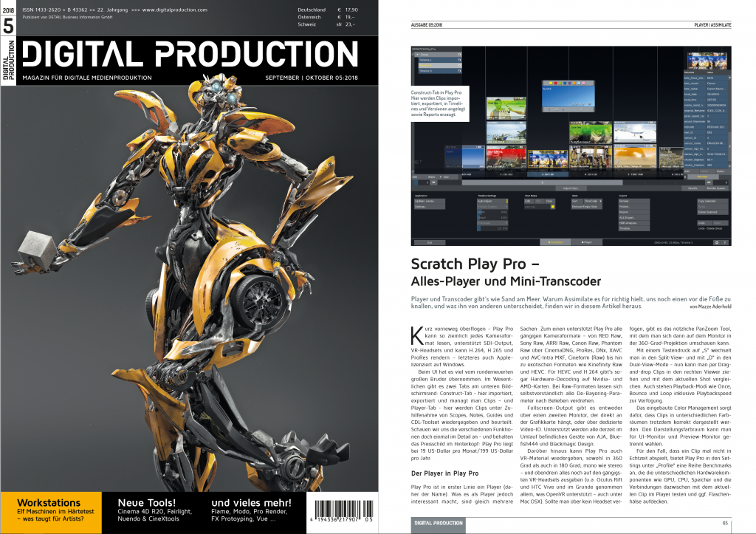The width and height of the screenshot is (756, 534).
Task: Click the question mark help icon
Action: point(725,243)
